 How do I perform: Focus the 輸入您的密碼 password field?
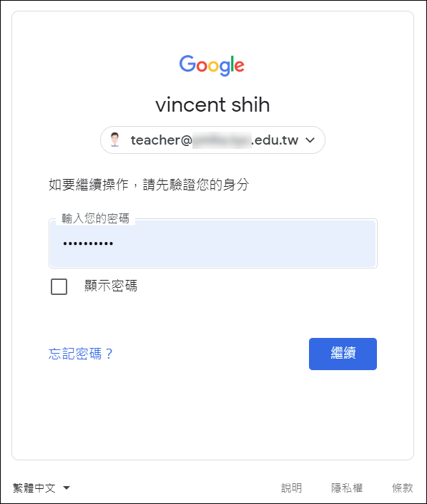[213, 243]
